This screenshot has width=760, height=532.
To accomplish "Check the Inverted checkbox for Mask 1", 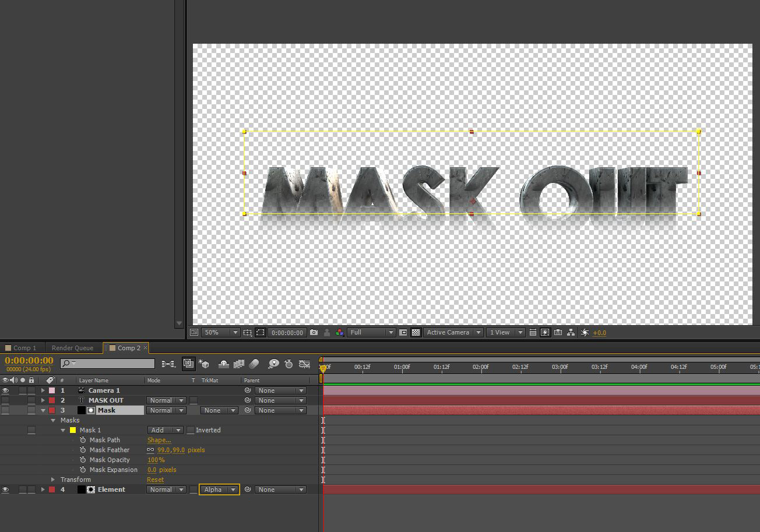I will point(191,430).
